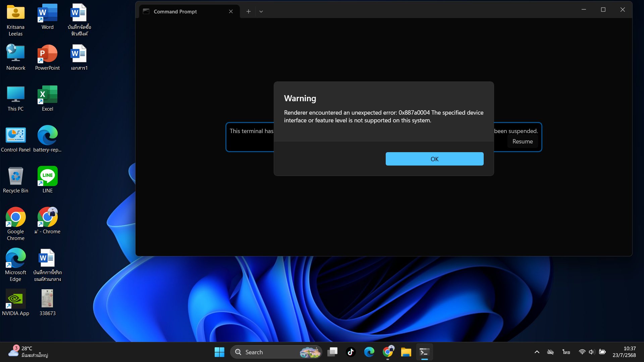
Task: Select the Network desktop icon
Action: pos(15,58)
